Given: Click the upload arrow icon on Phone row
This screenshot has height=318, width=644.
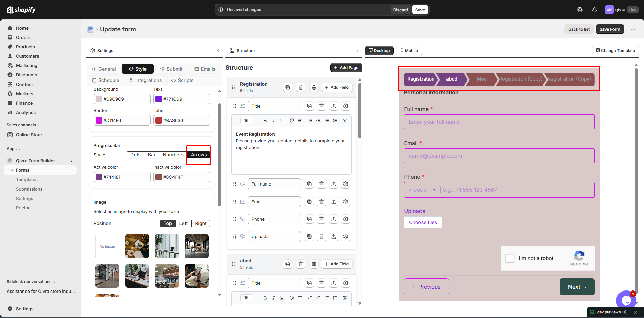Looking at the screenshot, I should click(x=334, y=219).
